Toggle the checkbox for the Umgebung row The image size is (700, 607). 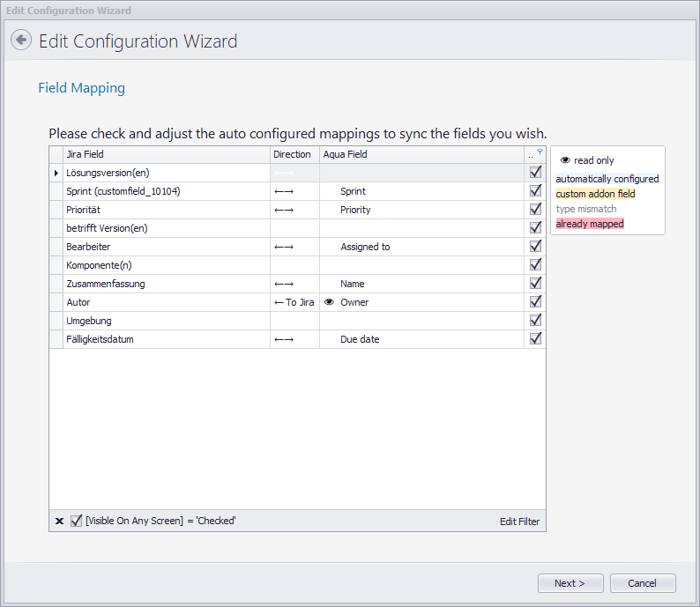pyautogui.click(x=535, y=321)
